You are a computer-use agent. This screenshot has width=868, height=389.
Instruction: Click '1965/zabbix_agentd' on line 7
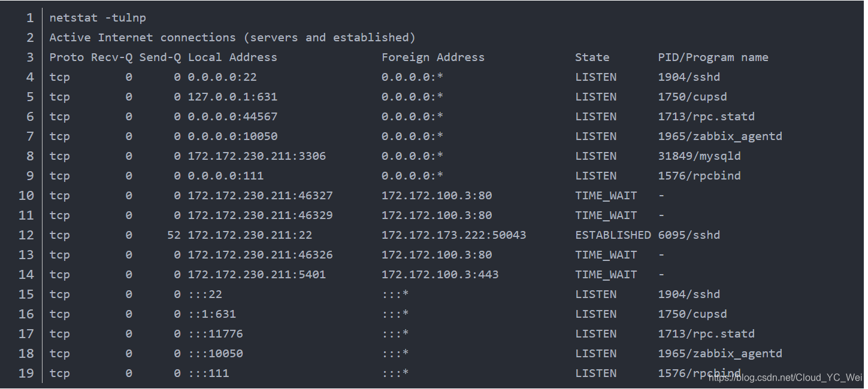[720, 136]
